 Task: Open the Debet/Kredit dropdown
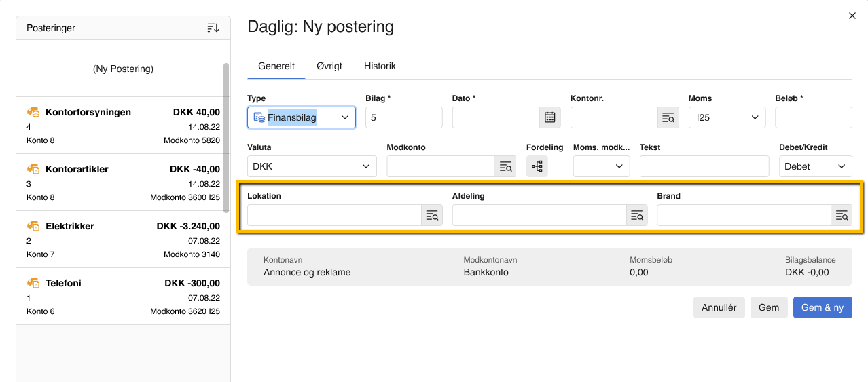point(816,166)
